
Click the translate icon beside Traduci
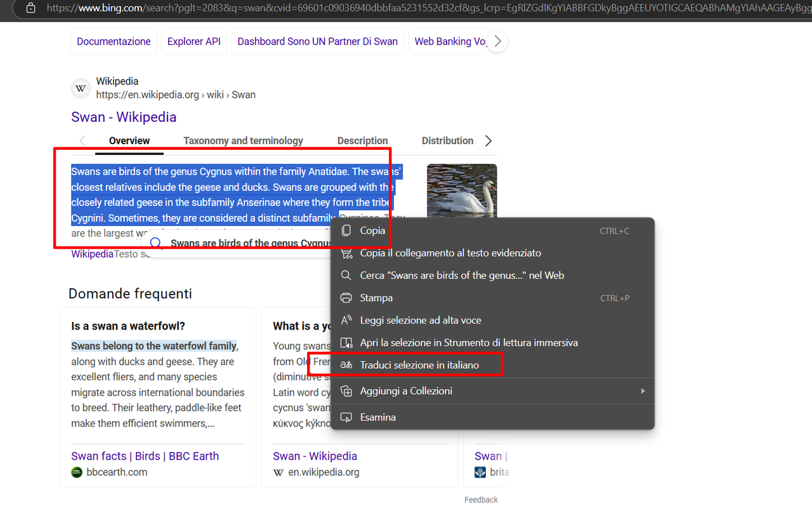(346, 365)
